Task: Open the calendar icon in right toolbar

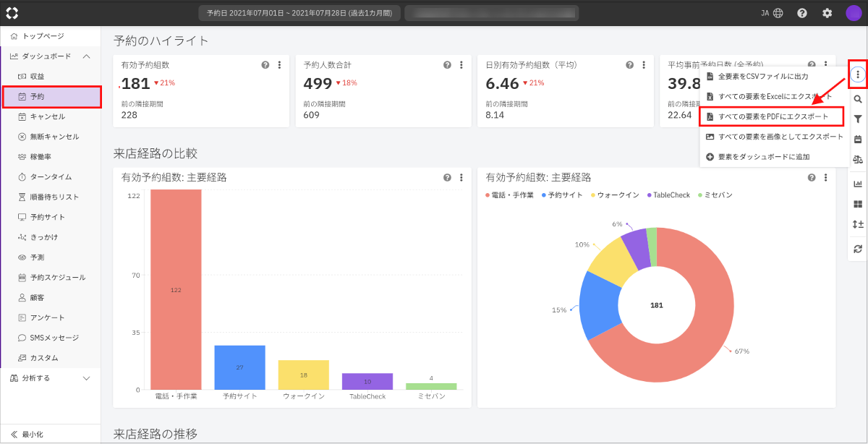Action: [858, 140]
